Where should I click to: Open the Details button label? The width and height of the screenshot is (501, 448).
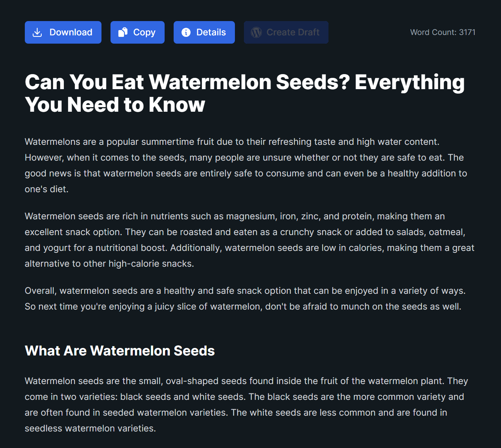point(211,32)
